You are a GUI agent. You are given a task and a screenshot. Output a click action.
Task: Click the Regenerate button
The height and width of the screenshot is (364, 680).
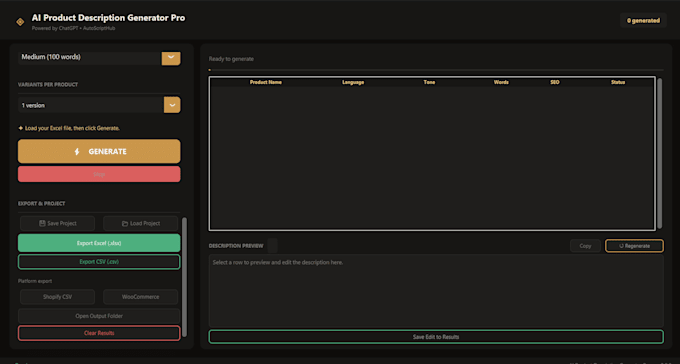tap(634, 246)
